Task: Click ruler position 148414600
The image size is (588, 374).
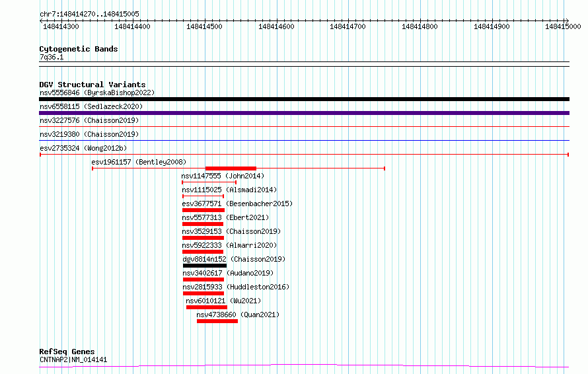Action: coord(276,26)
